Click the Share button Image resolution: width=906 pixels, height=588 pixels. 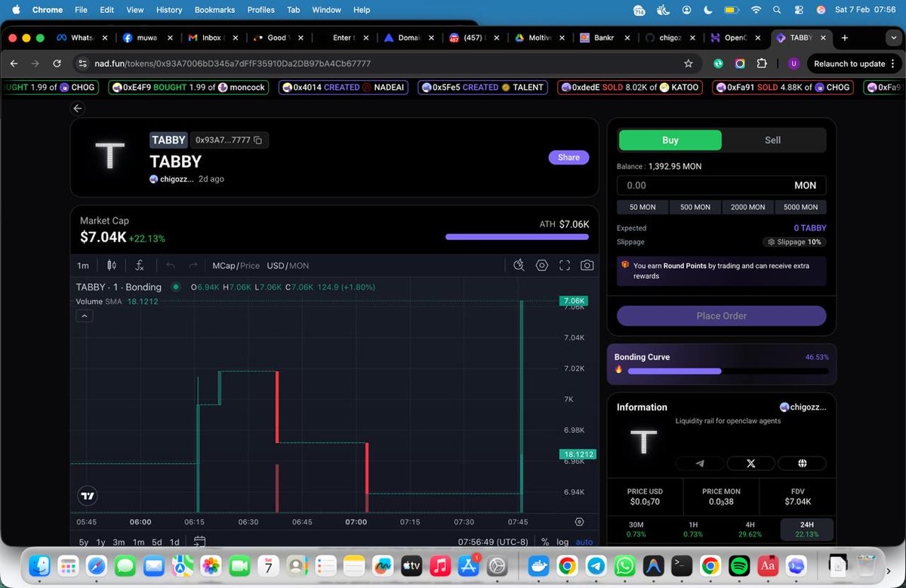pos(569,158)
